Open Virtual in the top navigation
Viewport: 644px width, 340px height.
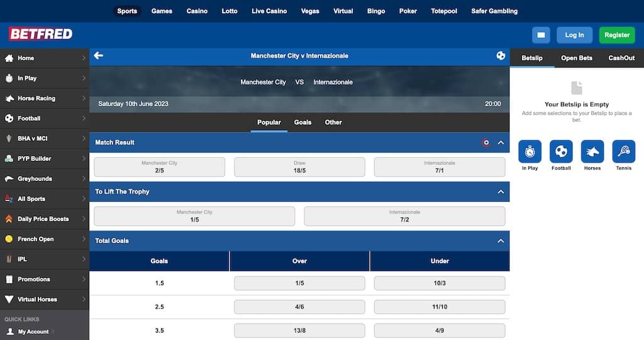[343, 11]
